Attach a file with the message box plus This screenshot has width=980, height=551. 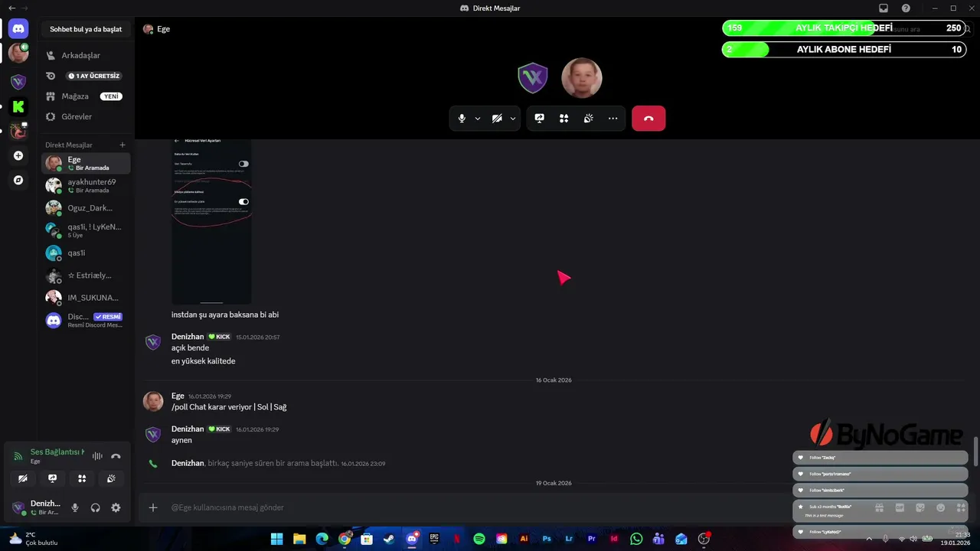pos(153,507)
